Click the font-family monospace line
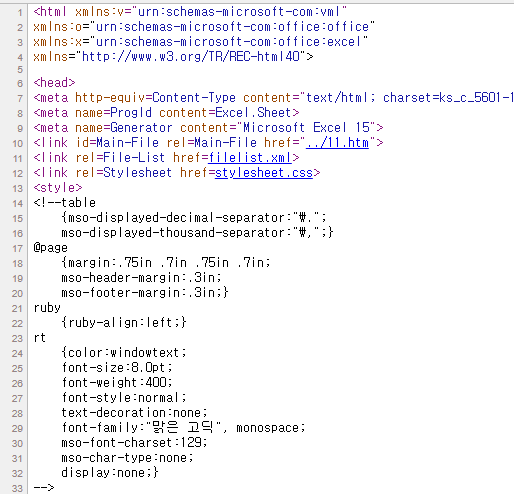This screenshot has height=494, width=514. click(x=183, y=428)
